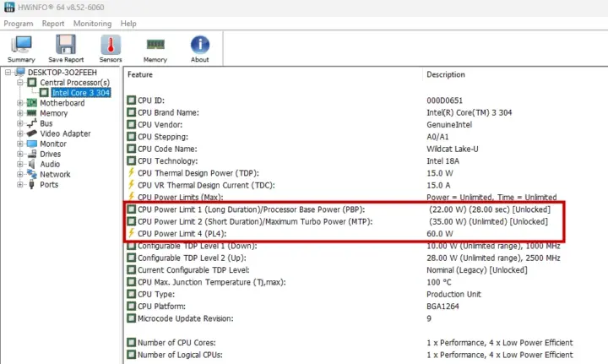Expand the Motherboard tree node
Screen dimensions: 608x364
point(19,103)
